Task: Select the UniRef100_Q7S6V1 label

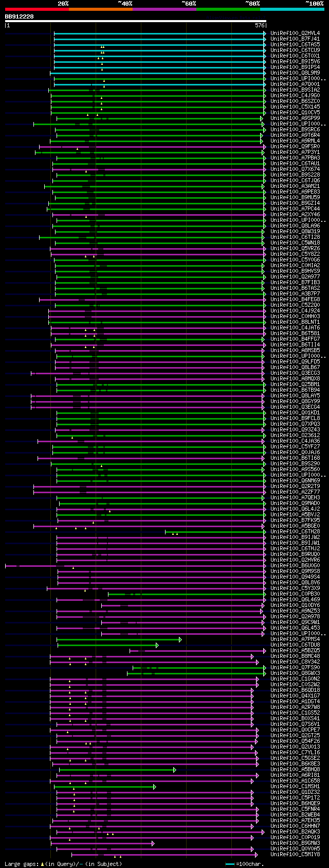Action: (x=295, y=724)
